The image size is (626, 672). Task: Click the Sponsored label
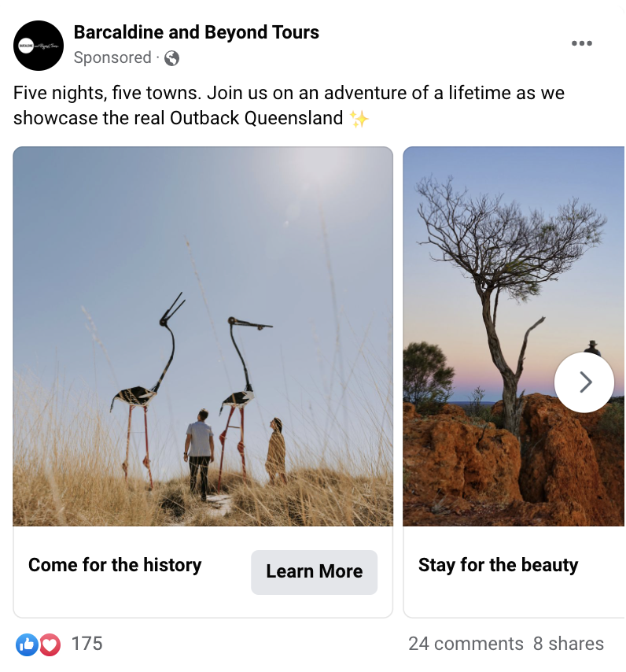pyautogui.click(x=112, y=57)
